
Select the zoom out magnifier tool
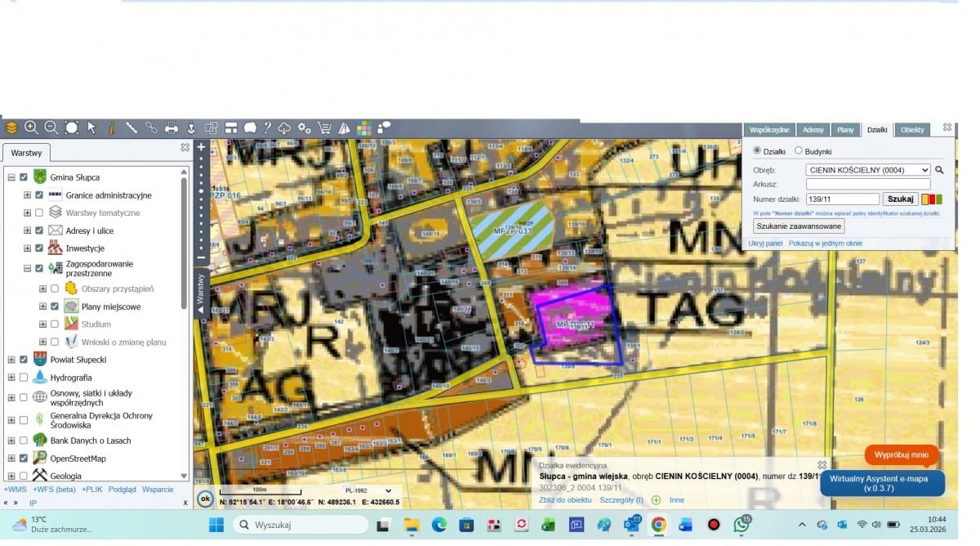51,128
